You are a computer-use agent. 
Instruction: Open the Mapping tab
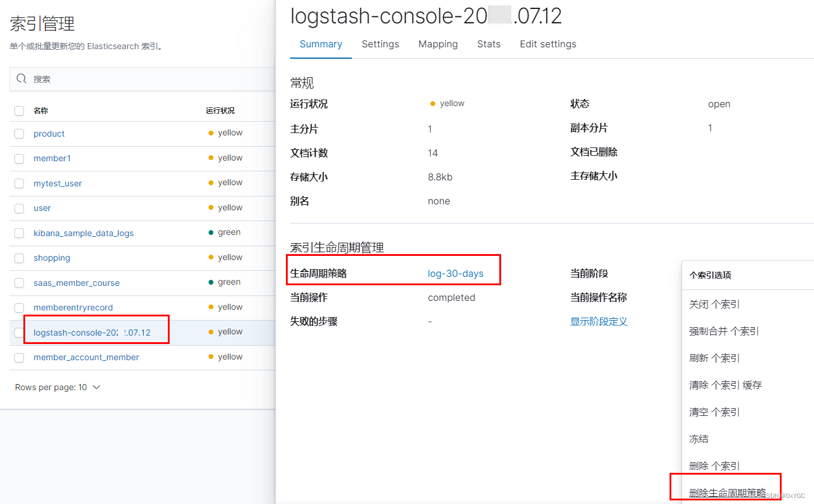[x=438, y=44]
